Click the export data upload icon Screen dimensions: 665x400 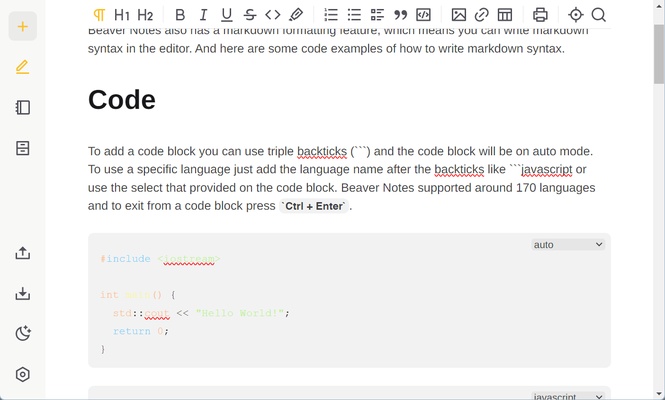tap(22, 253)
